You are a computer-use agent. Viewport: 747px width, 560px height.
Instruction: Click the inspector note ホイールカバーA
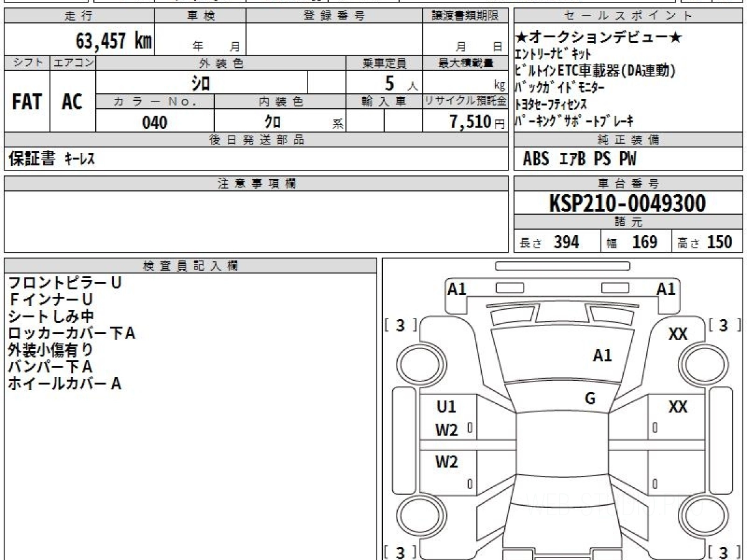[x=65, y=384]
